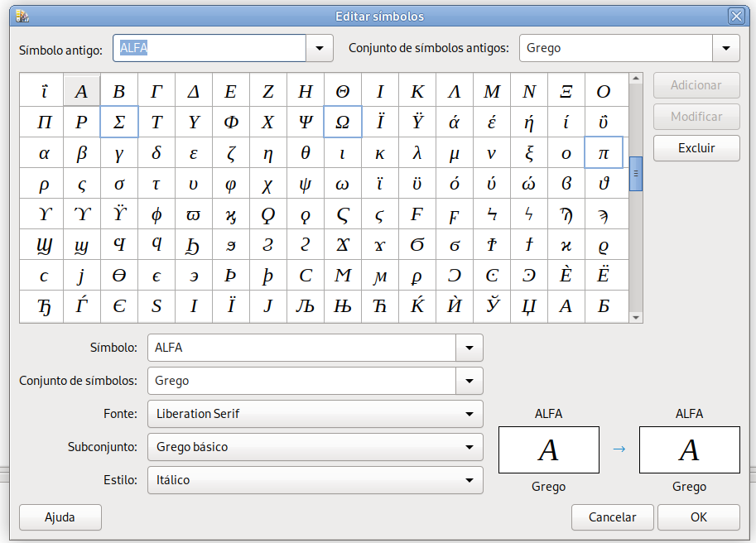Choose the Cyrillic Љ symbol
756x543 pixels.
coord(306,306)
